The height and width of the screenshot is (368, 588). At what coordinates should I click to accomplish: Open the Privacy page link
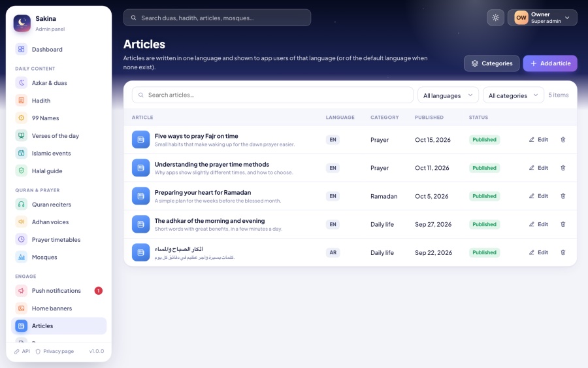(55, 352)
